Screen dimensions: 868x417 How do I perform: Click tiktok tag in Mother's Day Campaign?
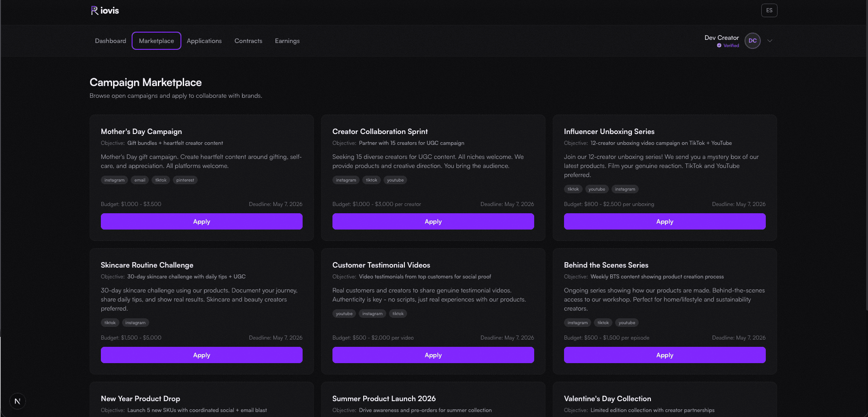161,180
